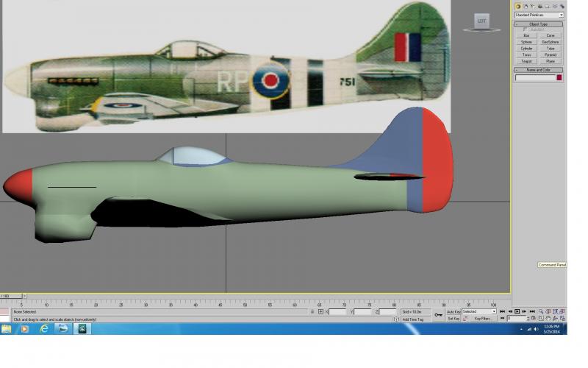The width and height of the screenshot is (588, 368).
Task: Click the 3ds Max taskbar icon
Action: tap(82, 329)
